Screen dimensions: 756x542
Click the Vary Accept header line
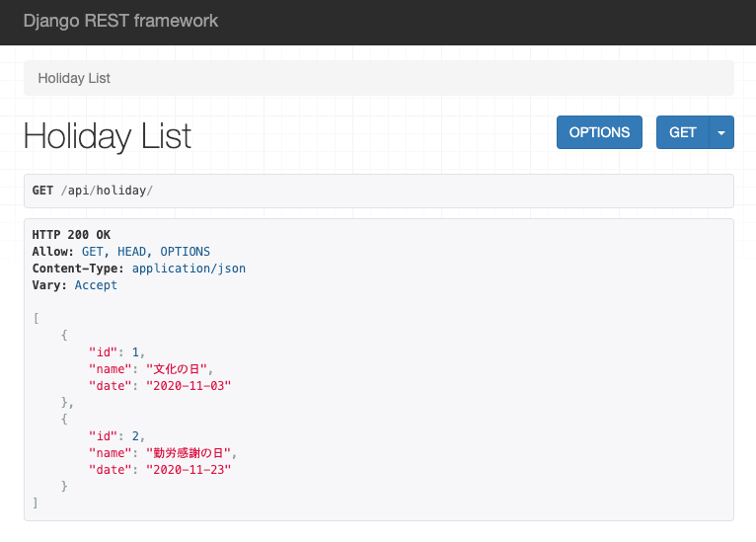click(75, 285)
